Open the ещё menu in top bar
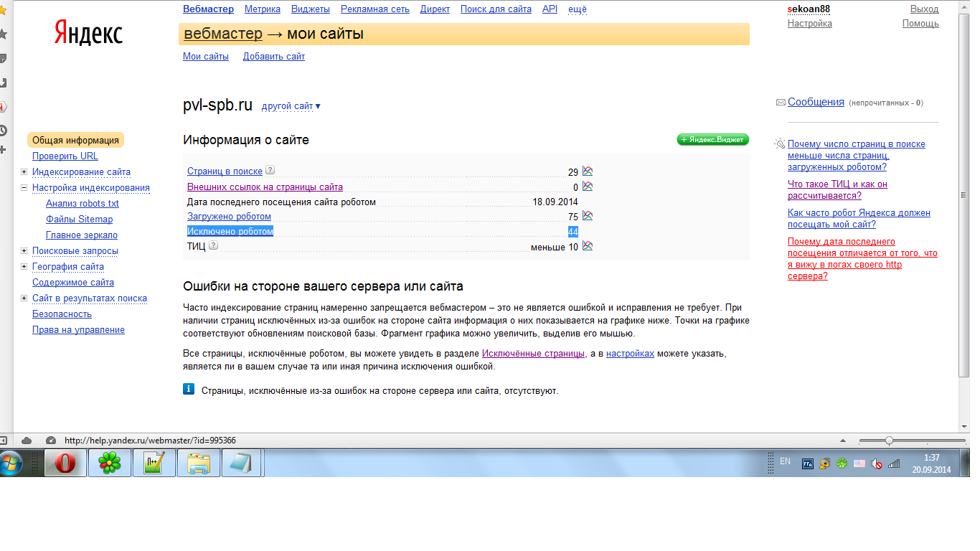The width and height of the screenshot is (980, 551). pos(578,9)
